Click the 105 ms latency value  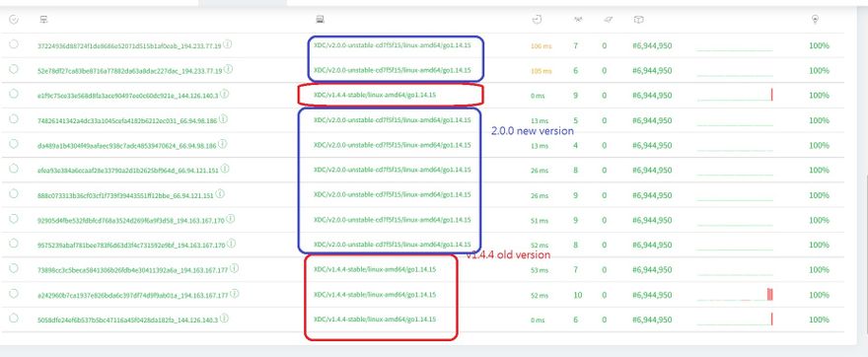541,71
